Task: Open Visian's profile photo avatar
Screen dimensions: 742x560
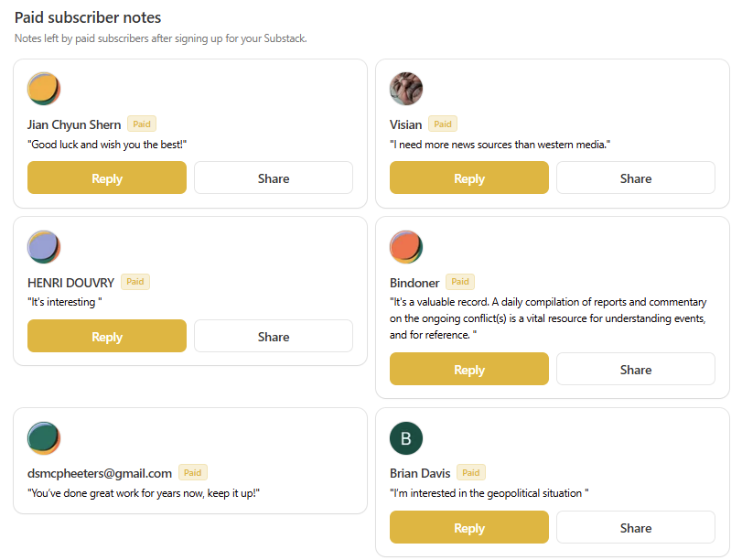Action: (406, 89)
